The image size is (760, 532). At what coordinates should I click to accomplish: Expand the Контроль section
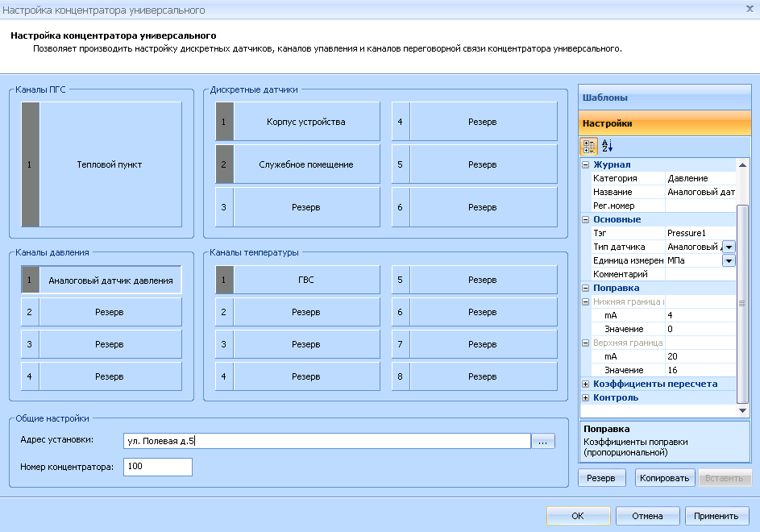point(585,397)
